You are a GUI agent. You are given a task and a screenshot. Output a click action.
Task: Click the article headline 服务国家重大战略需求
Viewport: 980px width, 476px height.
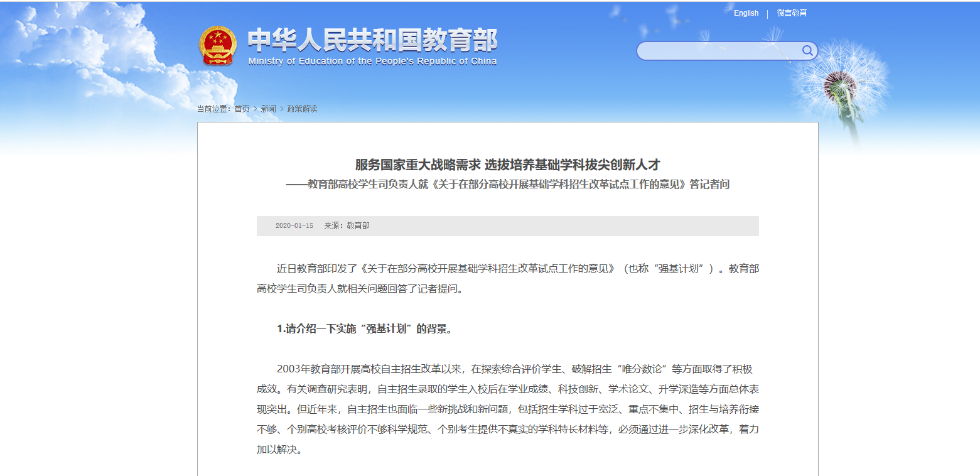pyautogui.click(x=507, y=165)
